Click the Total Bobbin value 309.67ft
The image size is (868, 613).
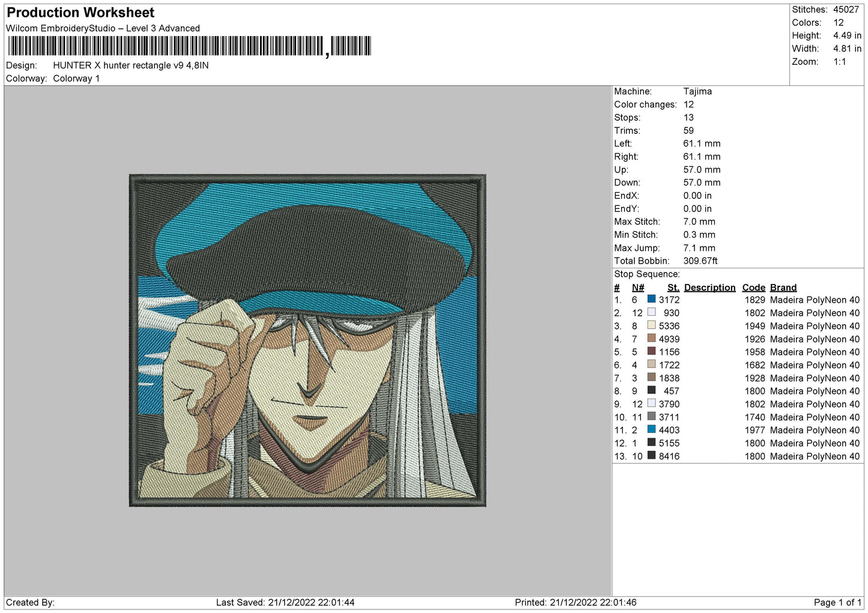700,261
